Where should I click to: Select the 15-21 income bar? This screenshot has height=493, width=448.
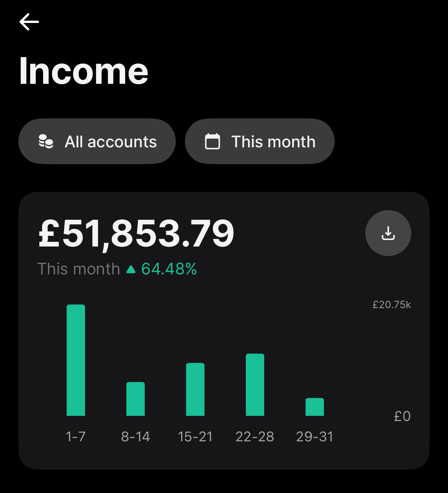195,389
